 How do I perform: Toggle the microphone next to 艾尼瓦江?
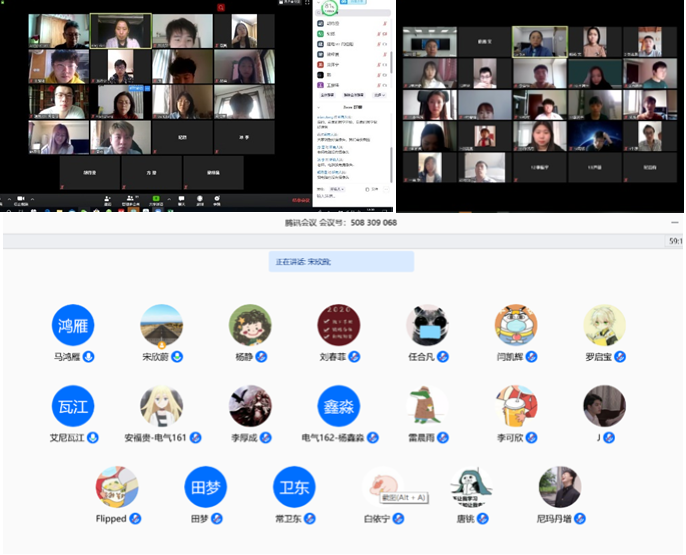[x=94, y=437]
